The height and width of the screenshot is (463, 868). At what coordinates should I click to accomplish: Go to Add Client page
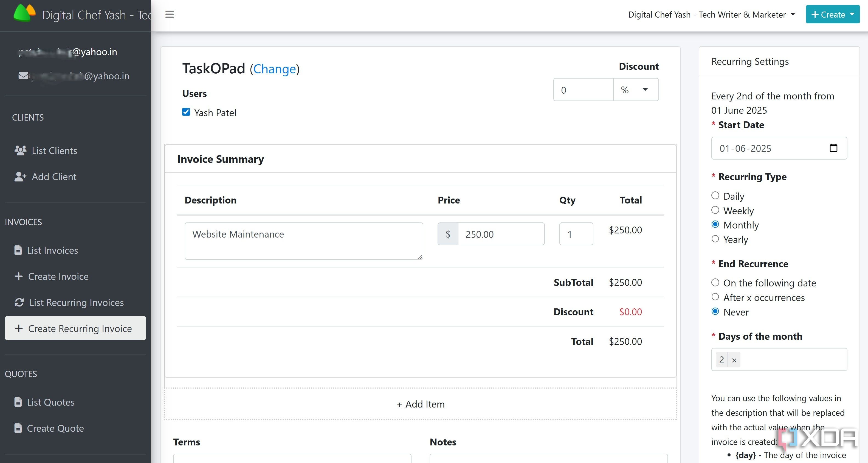tap(75, 176)
